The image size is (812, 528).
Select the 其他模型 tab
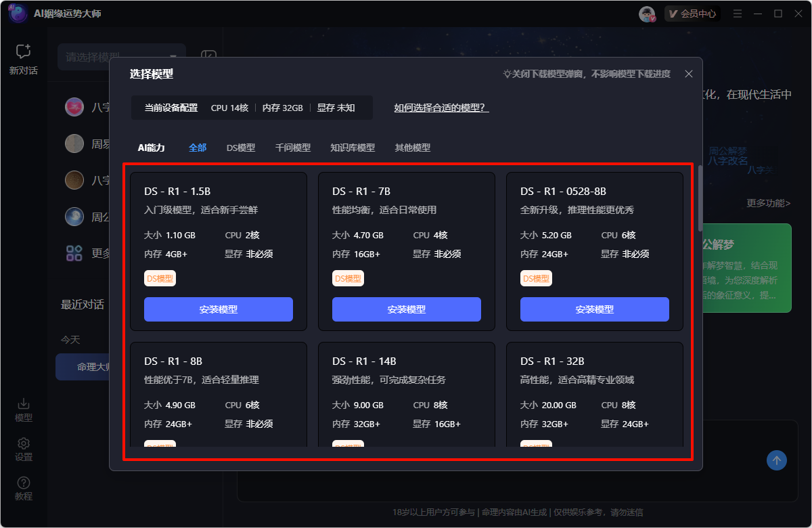click(x=412, y=148)
